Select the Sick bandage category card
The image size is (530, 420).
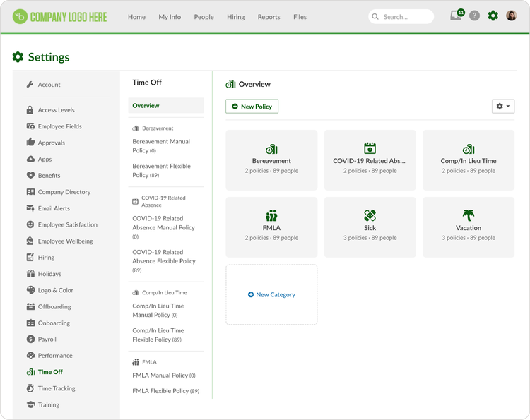(370, 227)
